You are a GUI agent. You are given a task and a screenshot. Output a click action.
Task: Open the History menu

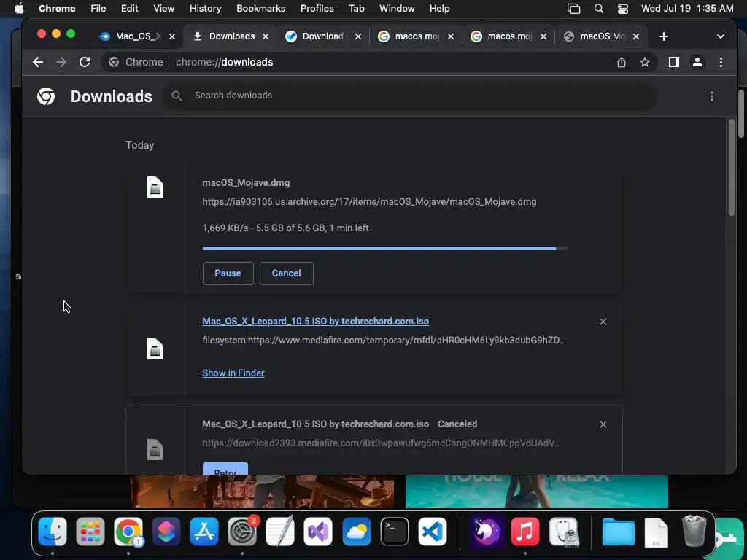[205, 9]
